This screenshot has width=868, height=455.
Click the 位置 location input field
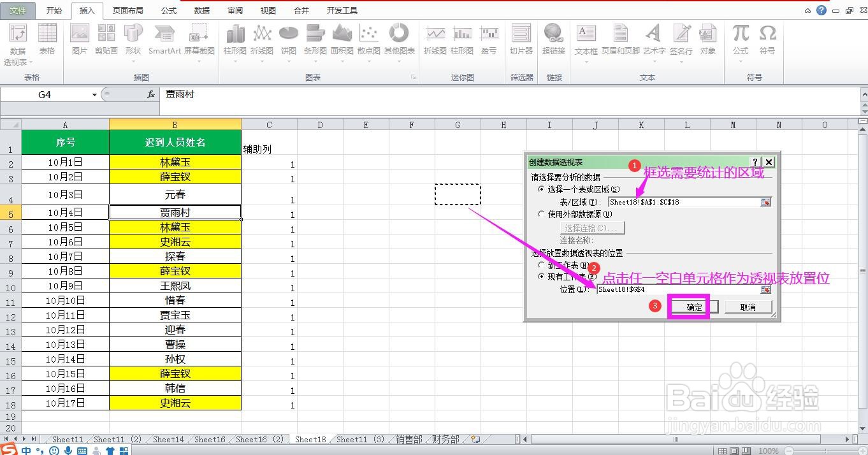click(679, 289)
